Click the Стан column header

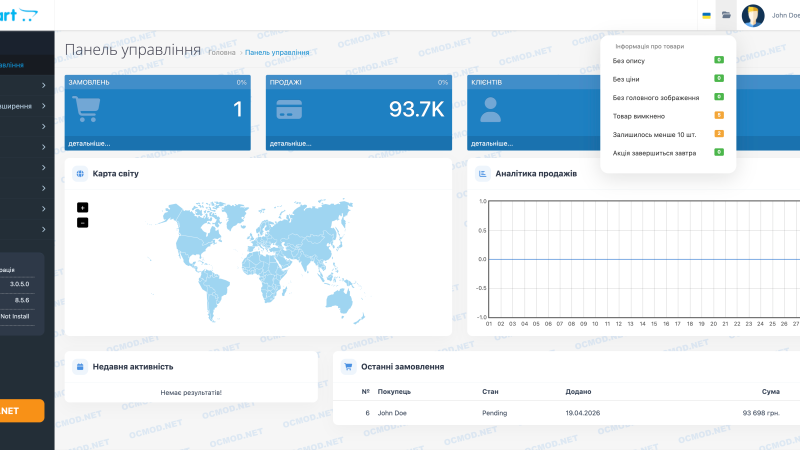490,392
